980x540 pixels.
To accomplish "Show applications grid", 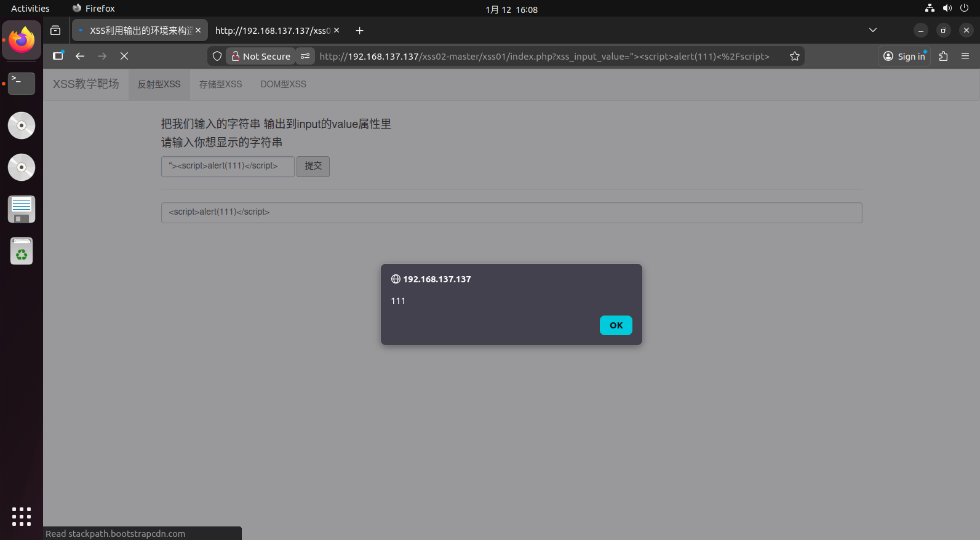I will [x=22, y=517].
